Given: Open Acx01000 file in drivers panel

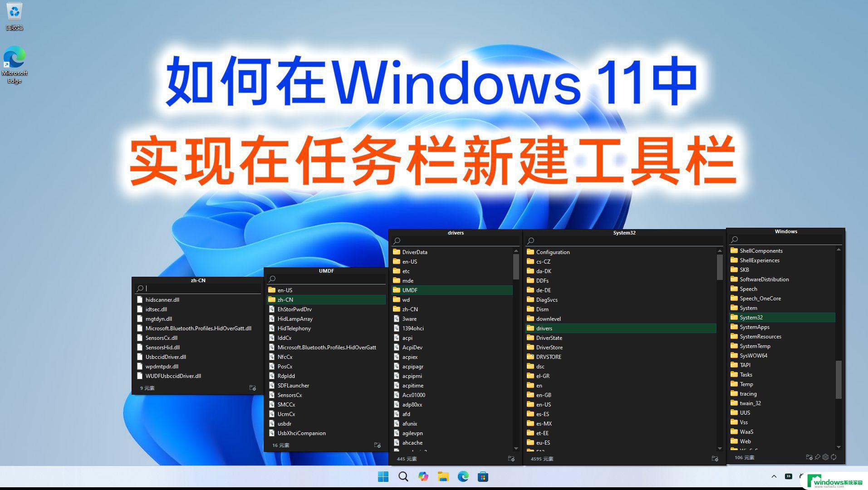Looking at the screenshot, I should [452, 395].
